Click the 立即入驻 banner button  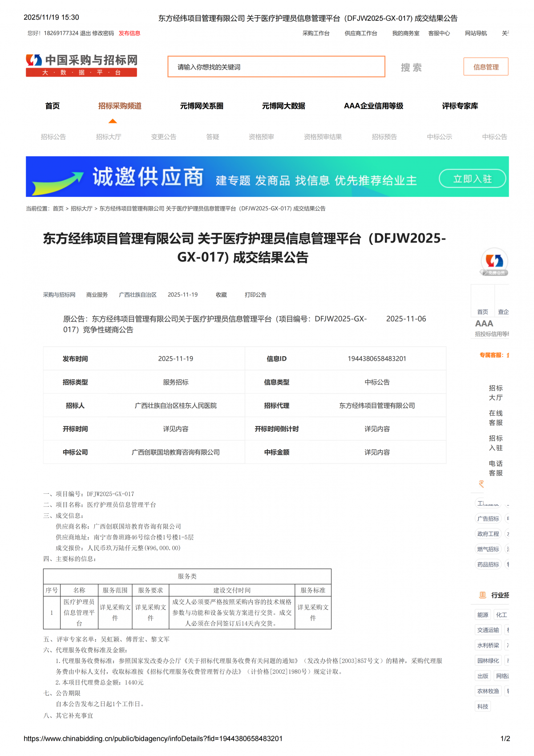tap(473, 179)
